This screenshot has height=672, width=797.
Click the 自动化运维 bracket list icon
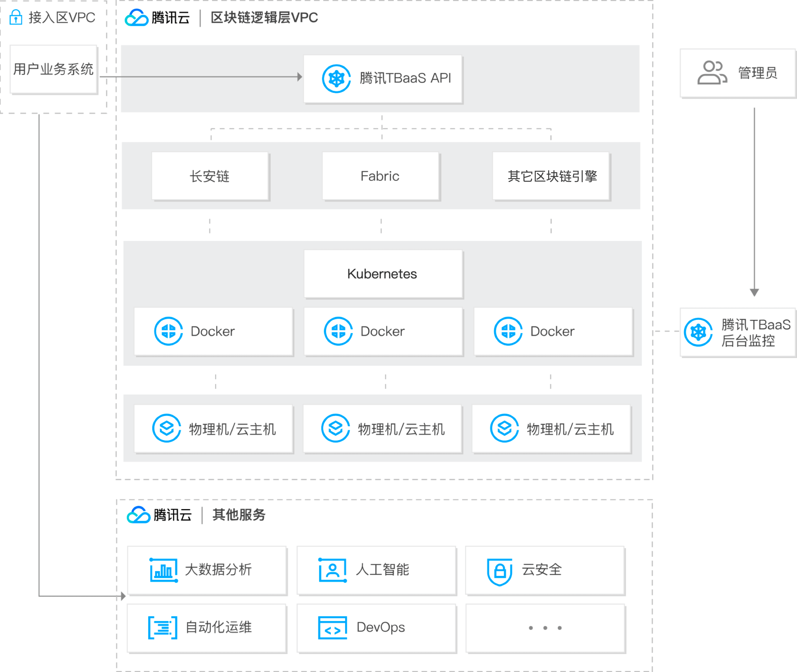(x=163, y=627)
